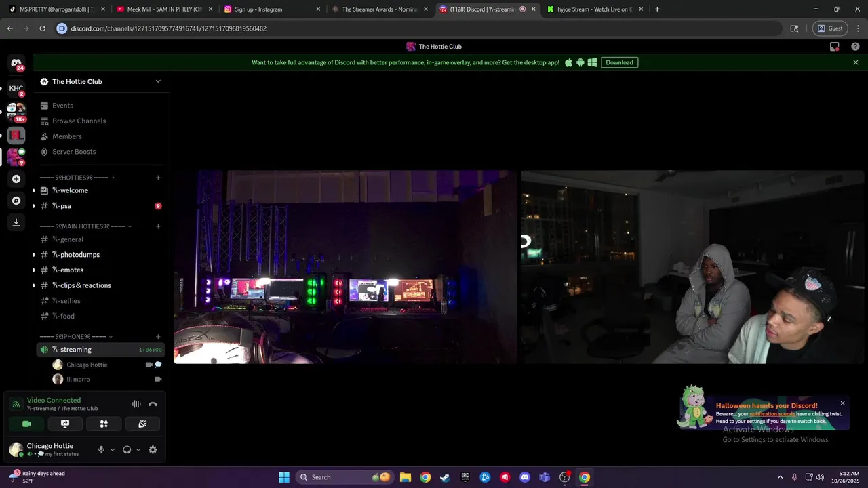Open the Events item
The height and width of the screenshot is (488, 868).
pyautogui.click(x=100, y=106)
